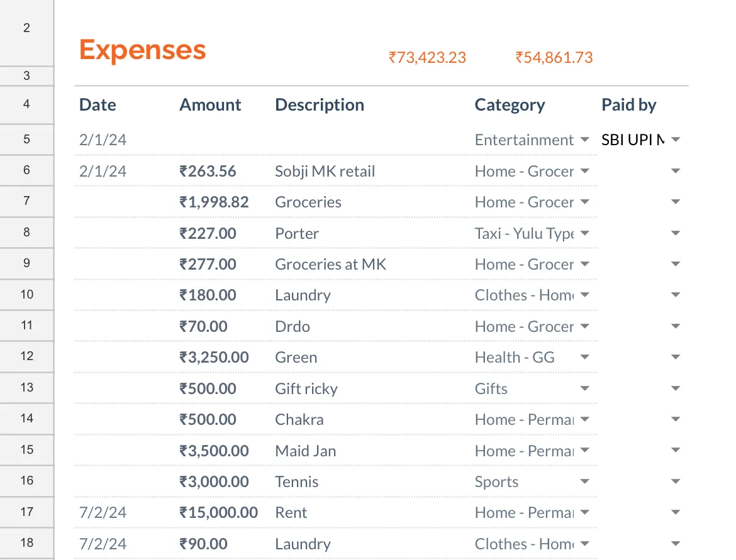
Task: Open Category dropdown in Entertainment row
Action: pos(584,140)
